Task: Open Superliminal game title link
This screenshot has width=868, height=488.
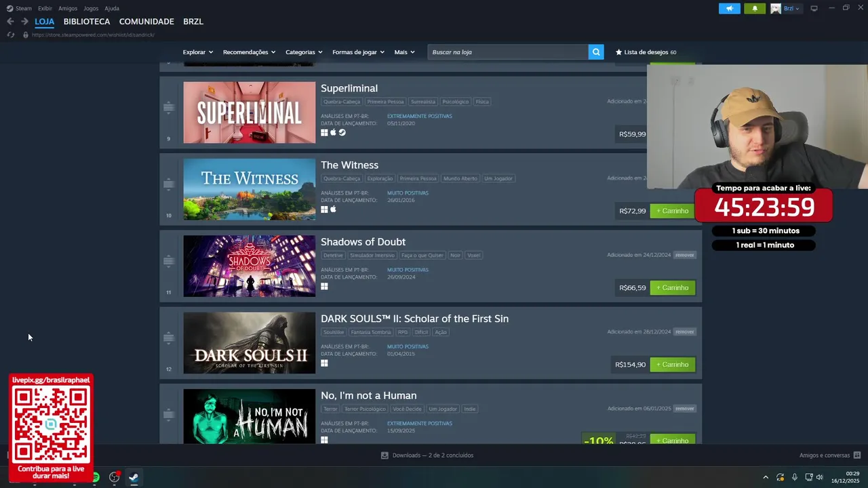Action: click(349, 88)
